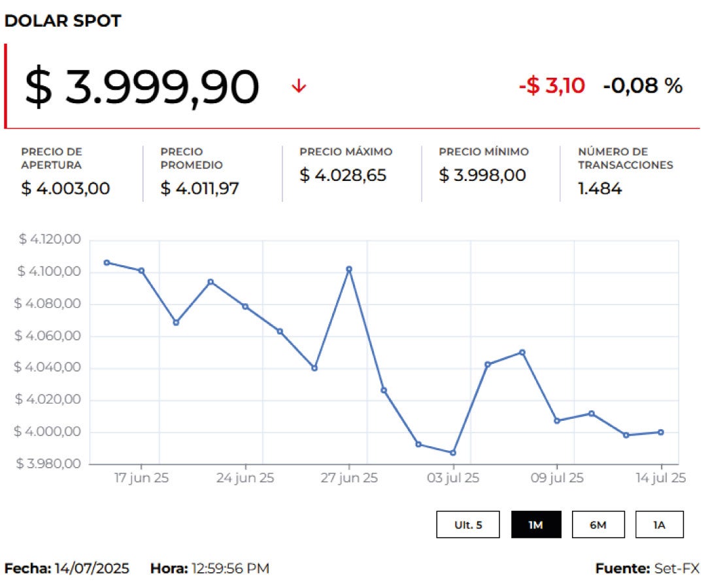Click the Precio de Apertura value $ 4.003,00
Image resolution: width=706 pixels, height=588 pixels.
(65, 189)
